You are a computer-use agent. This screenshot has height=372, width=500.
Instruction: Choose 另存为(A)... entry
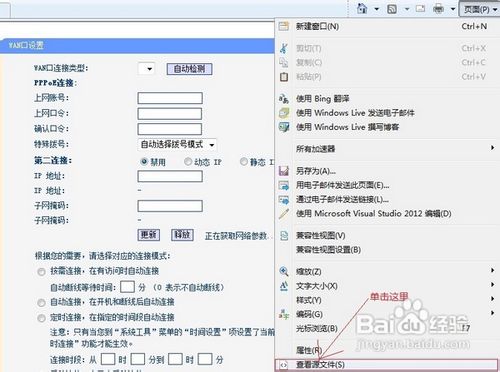pos(387,171)
